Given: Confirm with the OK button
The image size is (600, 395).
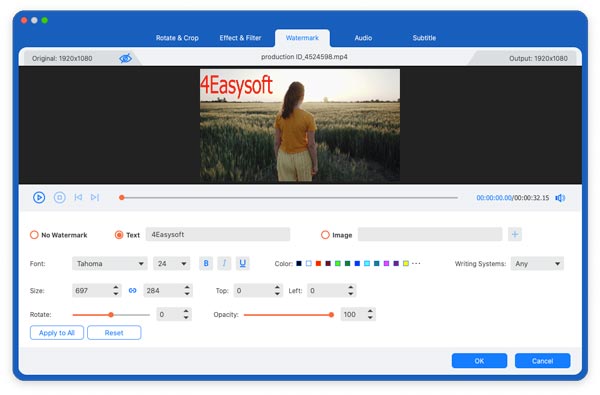Looking at the screenshot, I should pos(479,361).
